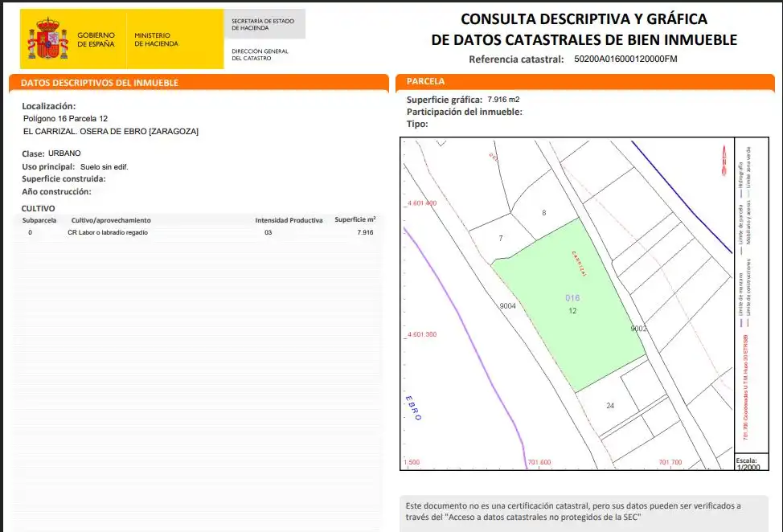Select intensity cell value '03'
Screen dimensions: 783x532
269,232
